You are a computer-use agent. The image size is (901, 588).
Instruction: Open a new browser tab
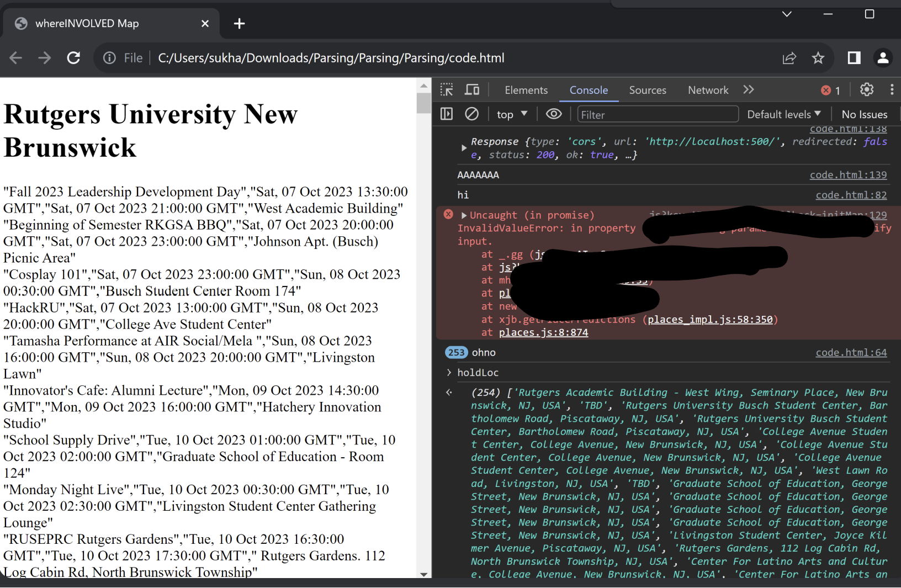(x=239, y=23)
